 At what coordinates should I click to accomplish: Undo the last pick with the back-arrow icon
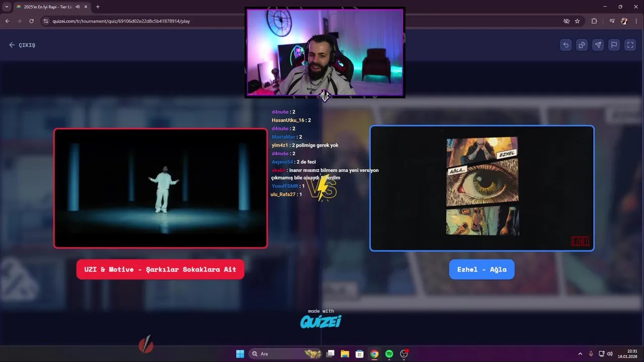coord(566,45)
